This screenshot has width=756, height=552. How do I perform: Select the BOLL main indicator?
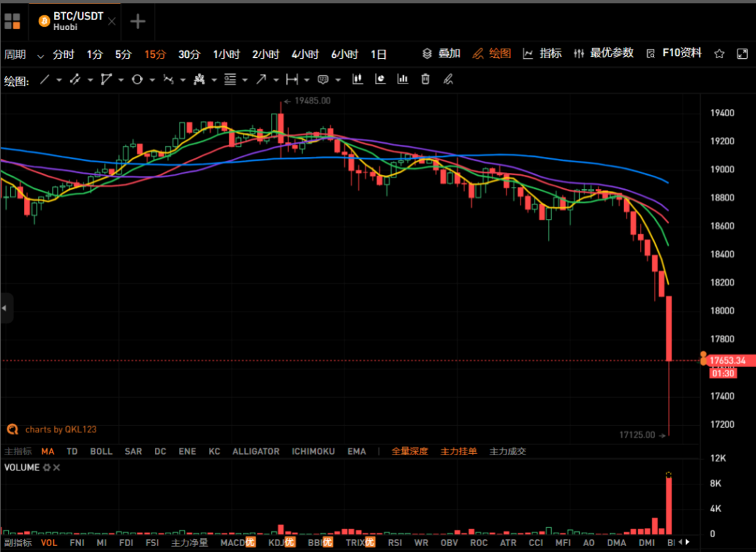[x=101, y=451]
